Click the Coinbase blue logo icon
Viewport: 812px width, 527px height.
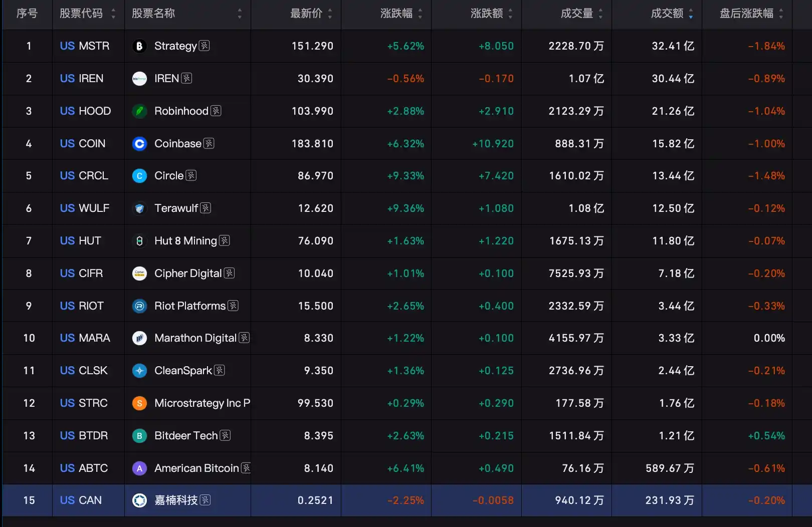point(139,144)
